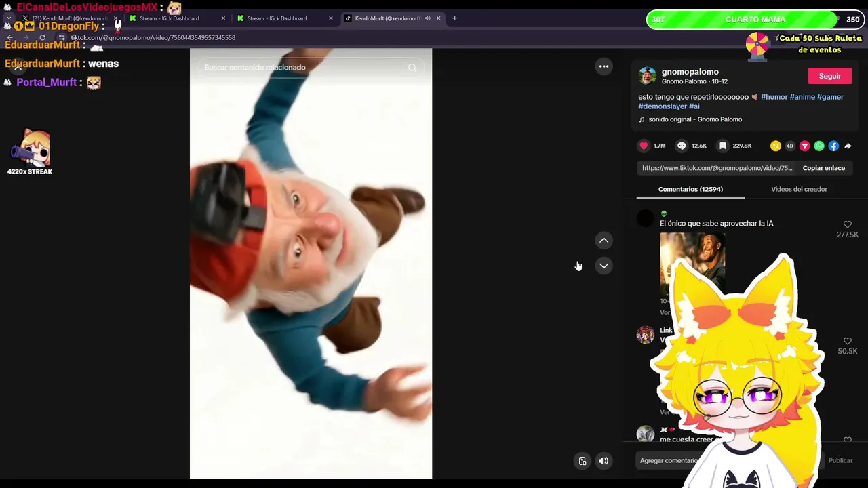Open the gnomopalomo profile name
868x488 pixels.
(690, 72)
